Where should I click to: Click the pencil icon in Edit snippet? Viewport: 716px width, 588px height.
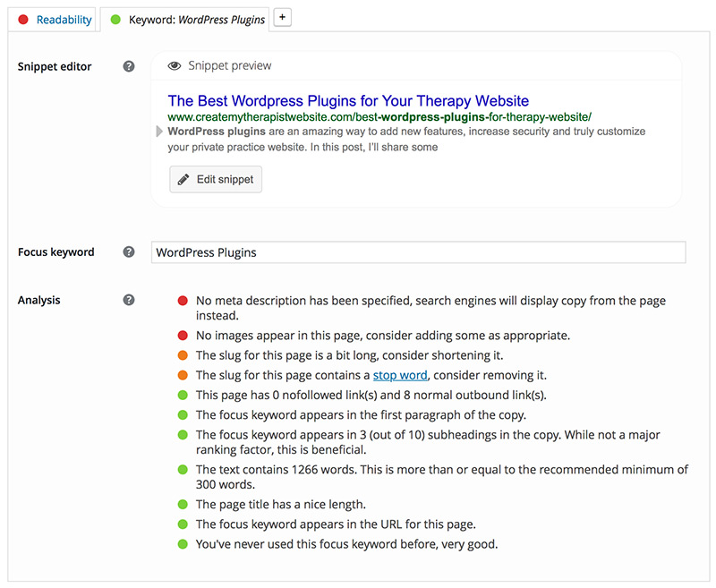pos(183,179)
